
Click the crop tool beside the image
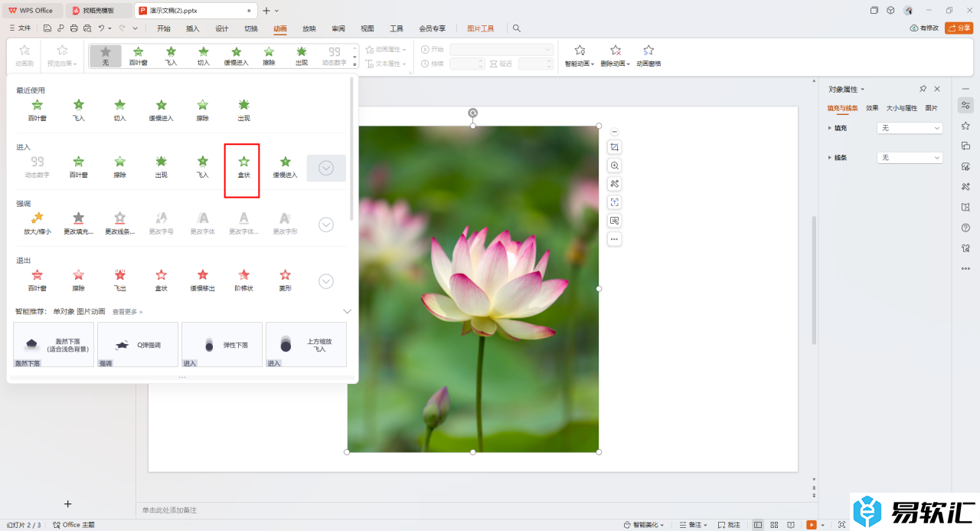(x=614, y=147)
